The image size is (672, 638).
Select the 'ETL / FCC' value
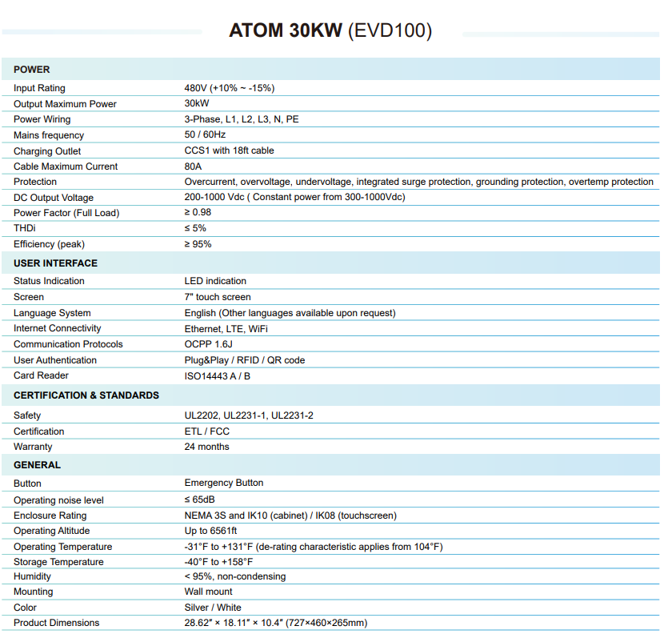[x=207, y=431]
